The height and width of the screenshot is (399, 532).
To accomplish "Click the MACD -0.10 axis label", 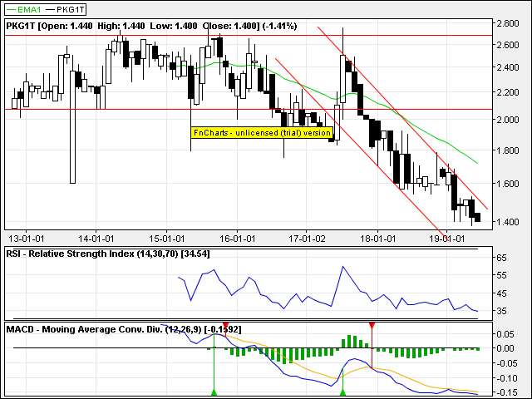I will click(x=505, y=378).
